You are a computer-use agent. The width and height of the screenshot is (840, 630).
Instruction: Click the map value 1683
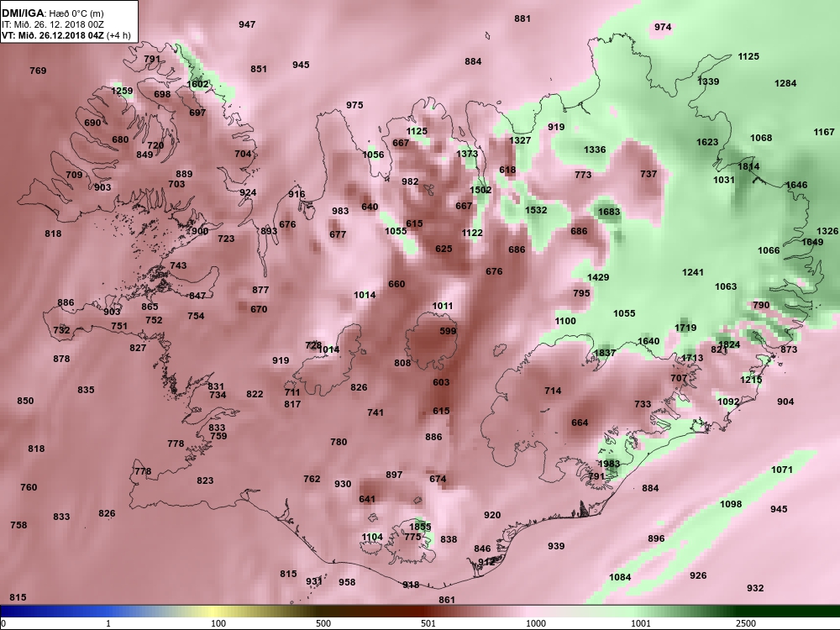[608, 212]
